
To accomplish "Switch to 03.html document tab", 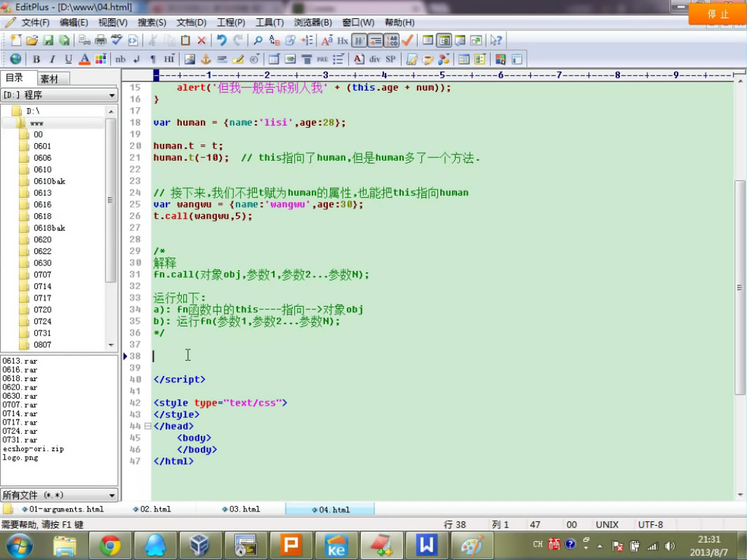I will [241, 509].
